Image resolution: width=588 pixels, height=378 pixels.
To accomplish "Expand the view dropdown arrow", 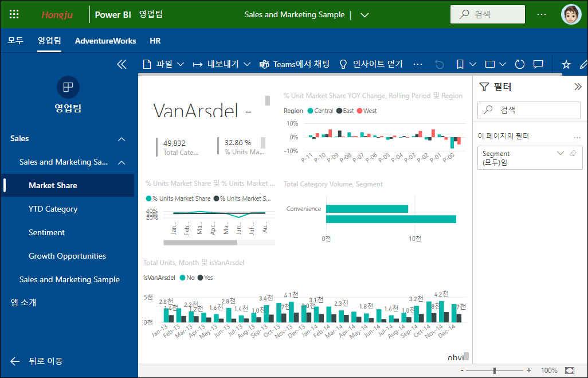I will [503, 64].
